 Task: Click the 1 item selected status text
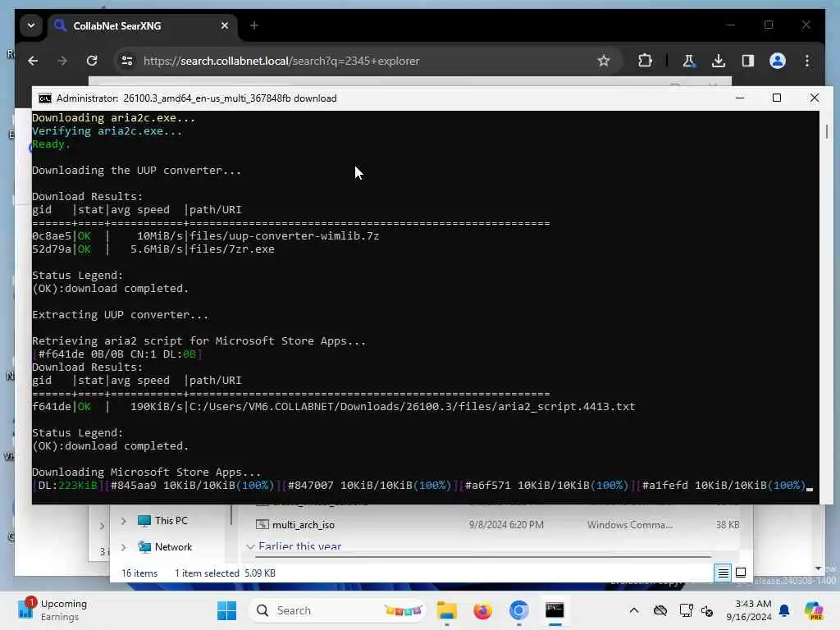pyautogui.click(x=207, y=573)
